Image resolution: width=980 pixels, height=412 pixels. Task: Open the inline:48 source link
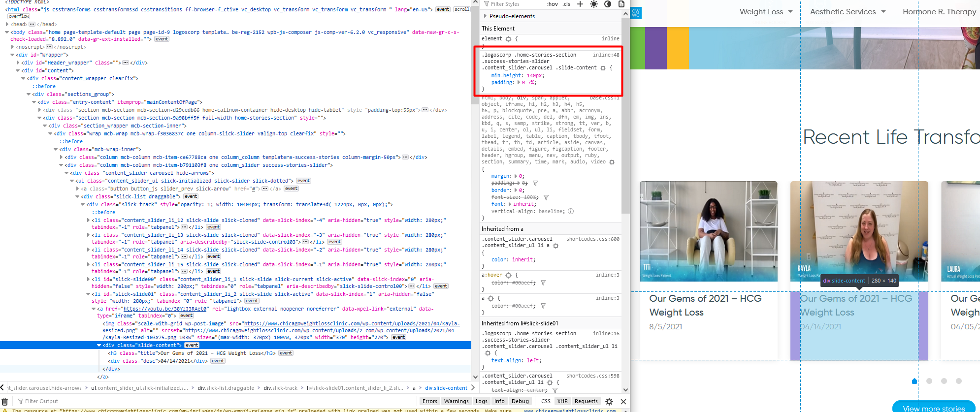[x=606, y=55]
